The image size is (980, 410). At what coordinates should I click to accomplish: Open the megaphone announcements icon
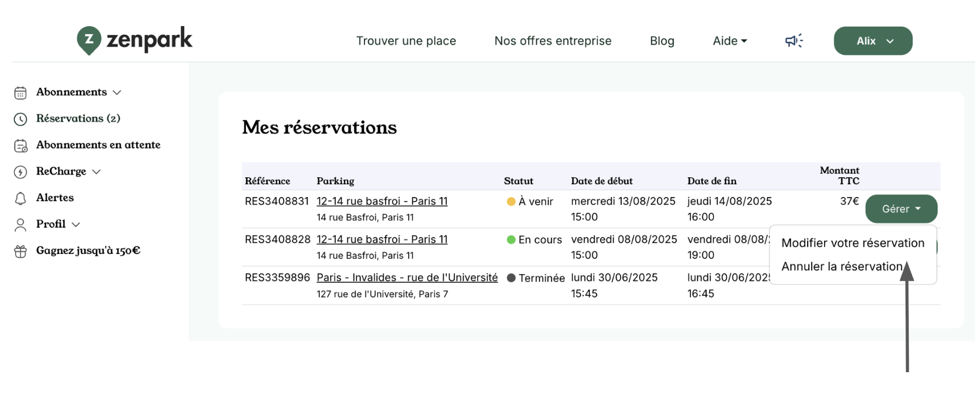pos(794,41)
